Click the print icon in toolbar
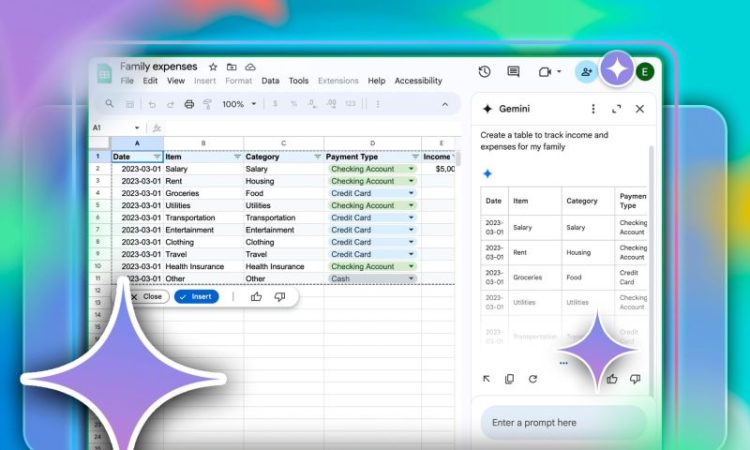Image resolution: width=750 pixels, height=450 pixels. click(189, 104)
